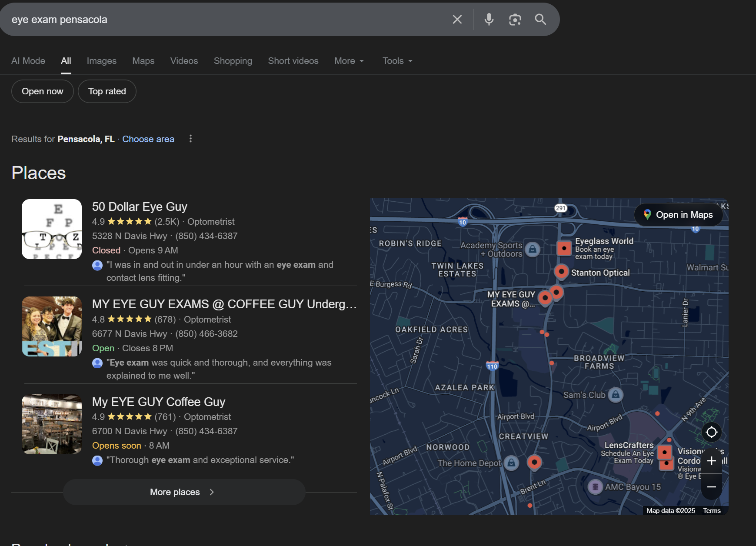The image size is (756, 546).
Task: Click the magnifying glass search icon
Action: point(540,20)
